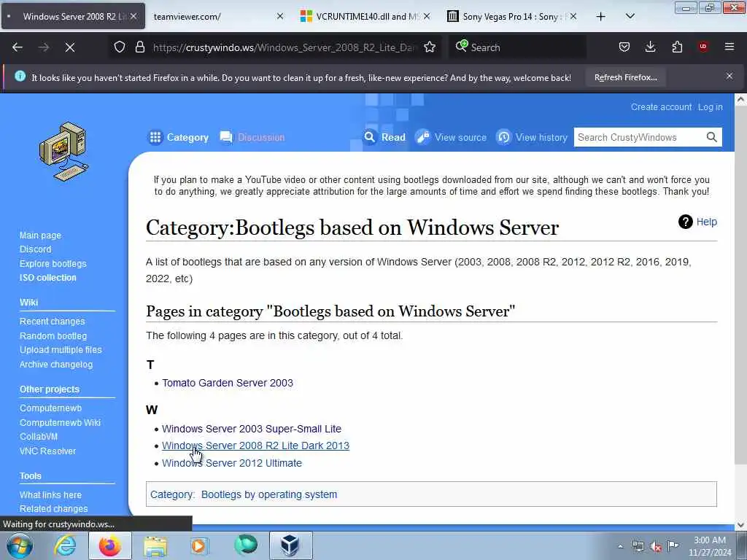Open Discord sidebar link
This screenshot has height=560, width=747.
[35, 249]
